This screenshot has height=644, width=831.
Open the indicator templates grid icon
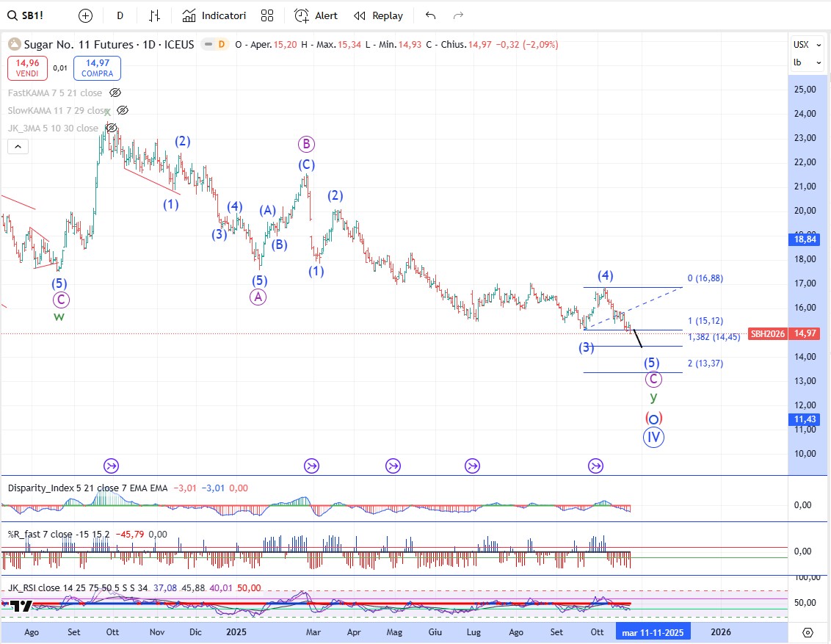[267, 15]
